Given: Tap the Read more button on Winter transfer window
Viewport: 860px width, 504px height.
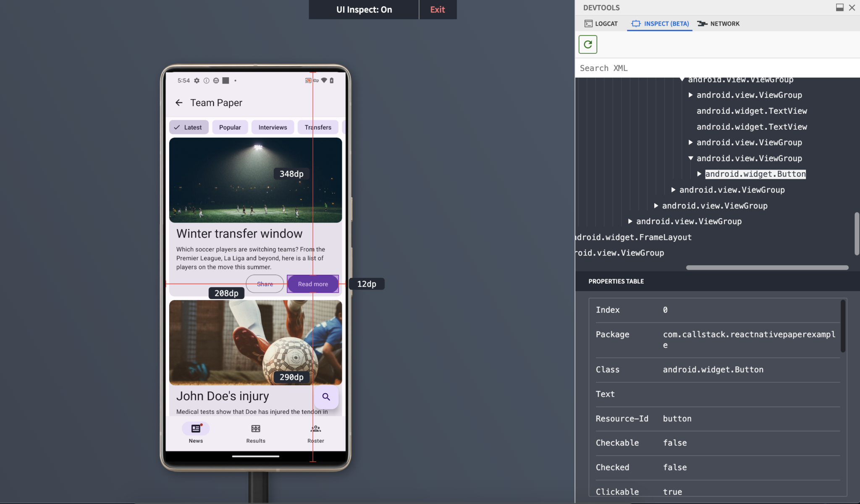Looking at the screenshot, I should 312,284.
